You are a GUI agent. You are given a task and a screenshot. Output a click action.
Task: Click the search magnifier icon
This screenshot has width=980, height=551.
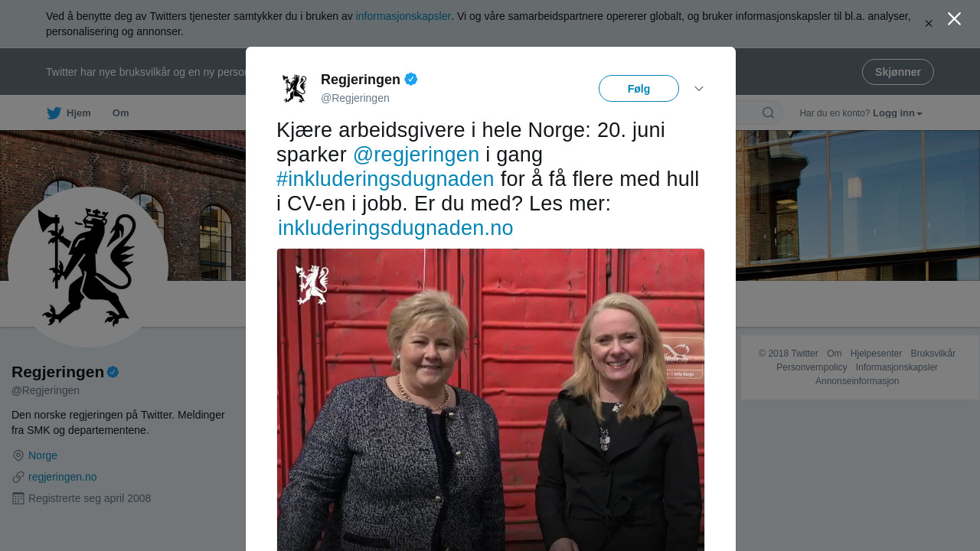[768, 113]
